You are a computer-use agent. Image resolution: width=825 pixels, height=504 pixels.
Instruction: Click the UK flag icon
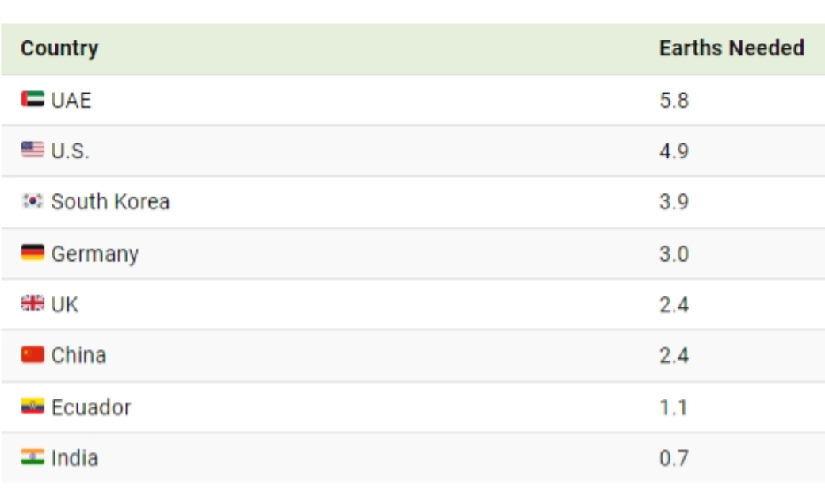32,304
